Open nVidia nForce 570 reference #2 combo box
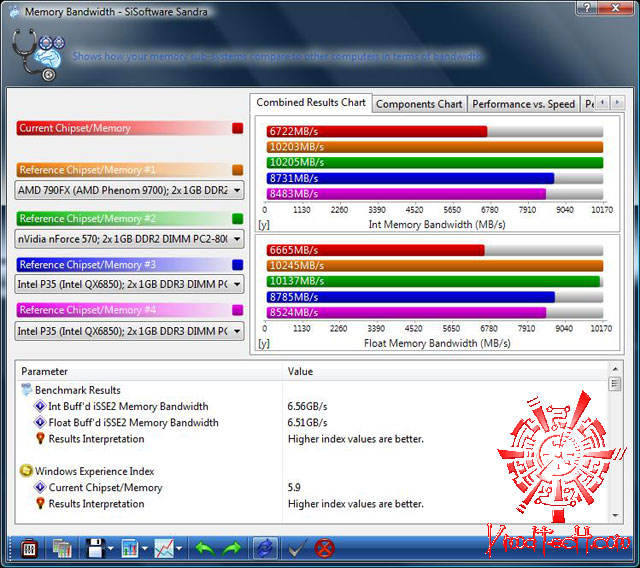Viewport: 640px width, 568px height. tap(129, 239)
